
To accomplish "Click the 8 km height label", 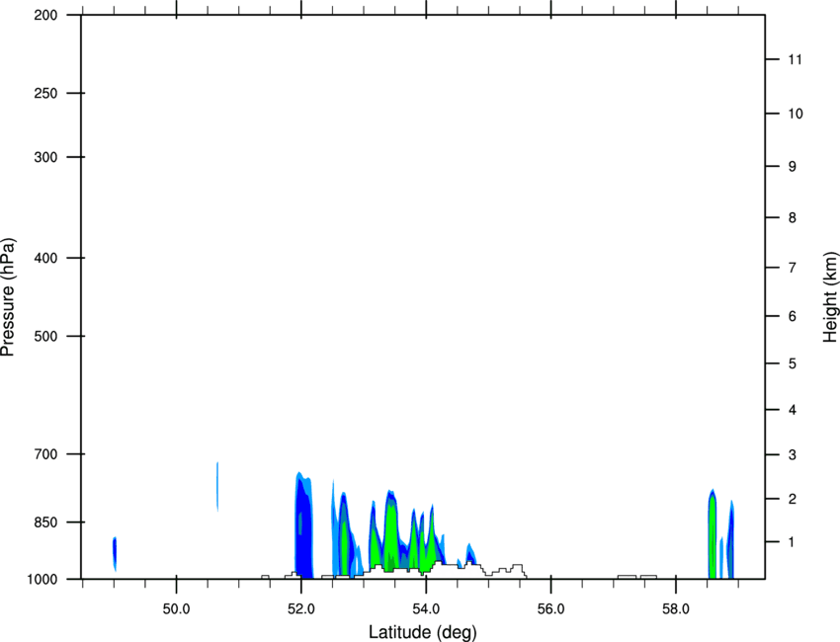I will point(793,218).
